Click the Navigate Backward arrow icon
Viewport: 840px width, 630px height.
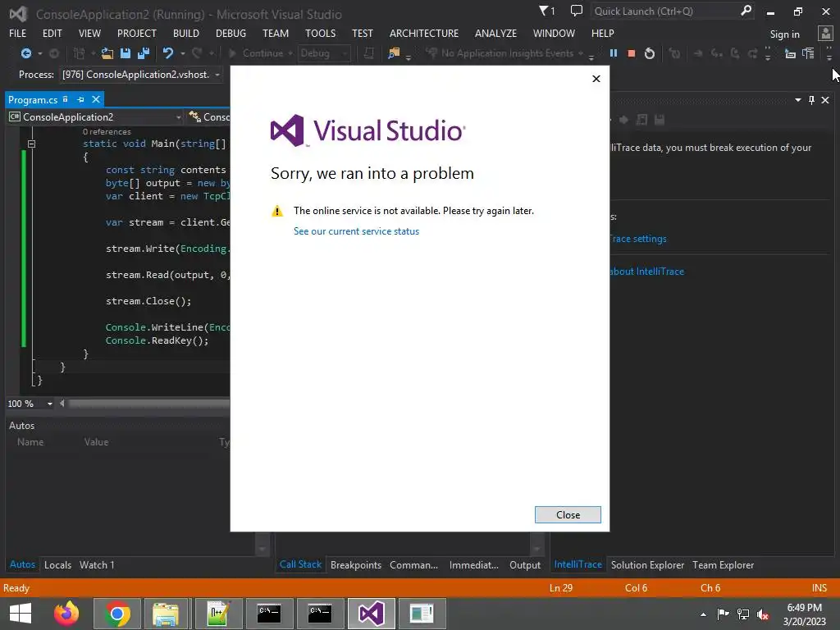click(x=25, y=53)
